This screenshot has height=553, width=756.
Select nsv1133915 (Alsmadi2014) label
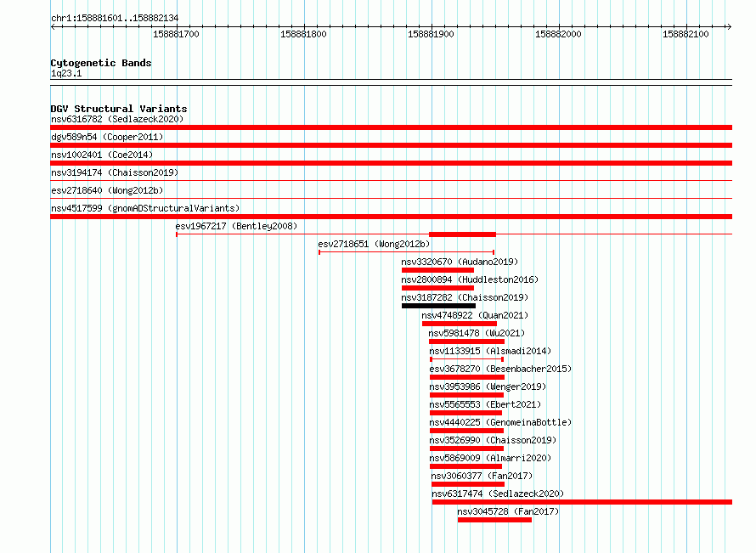point(490,351)
